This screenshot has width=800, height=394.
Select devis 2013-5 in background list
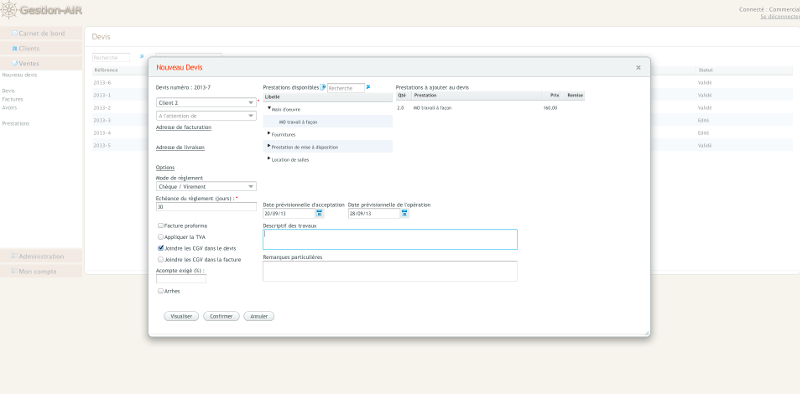click(102, 145)
